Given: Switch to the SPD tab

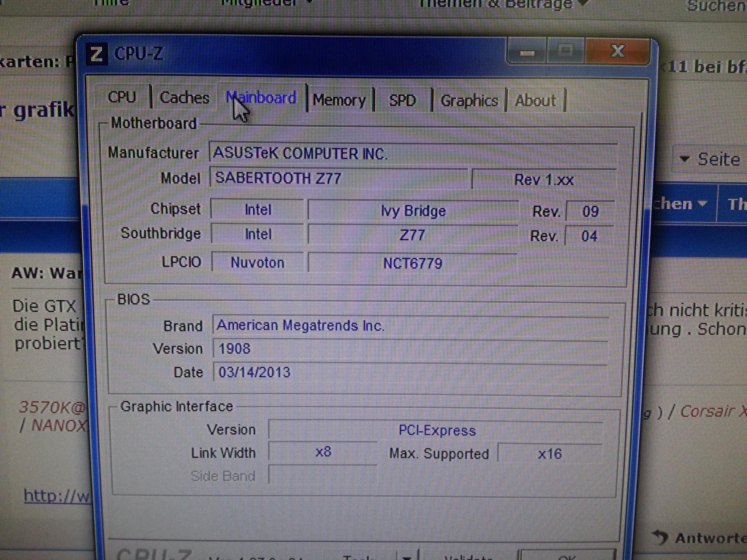Looking at the screenshot, I should pyautogui.click(x=402, y=100).
